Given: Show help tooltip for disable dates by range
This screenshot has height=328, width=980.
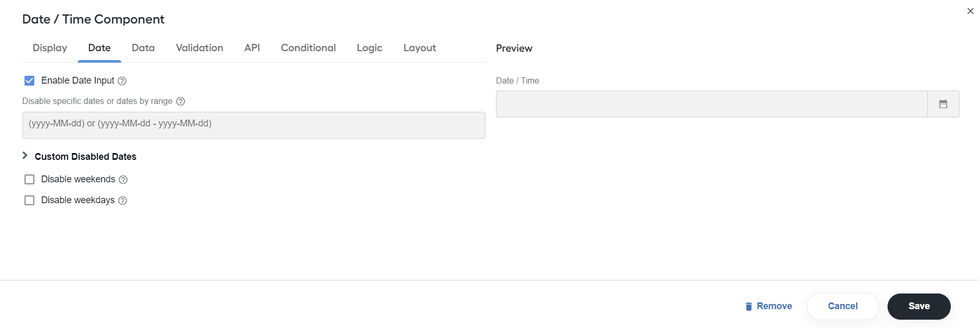Looking at the screenshot, I should [181, 101].
